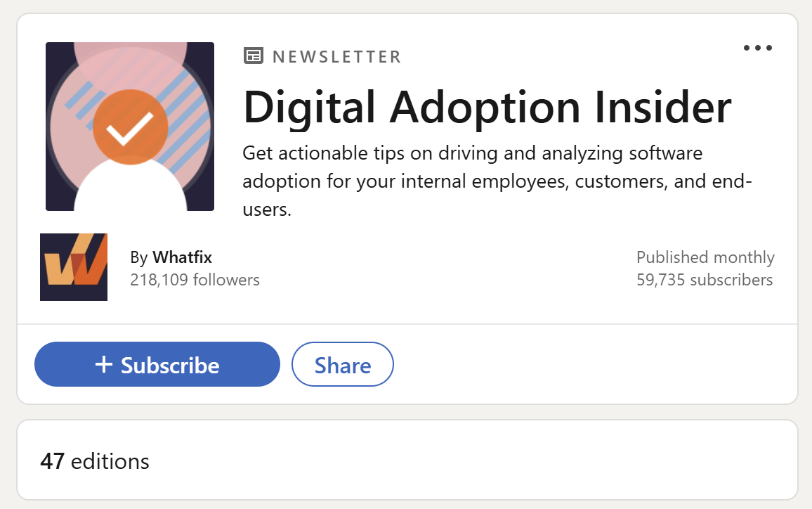Open the three-dot more options menu
The image size is (812, 509).
click(758, 48)
